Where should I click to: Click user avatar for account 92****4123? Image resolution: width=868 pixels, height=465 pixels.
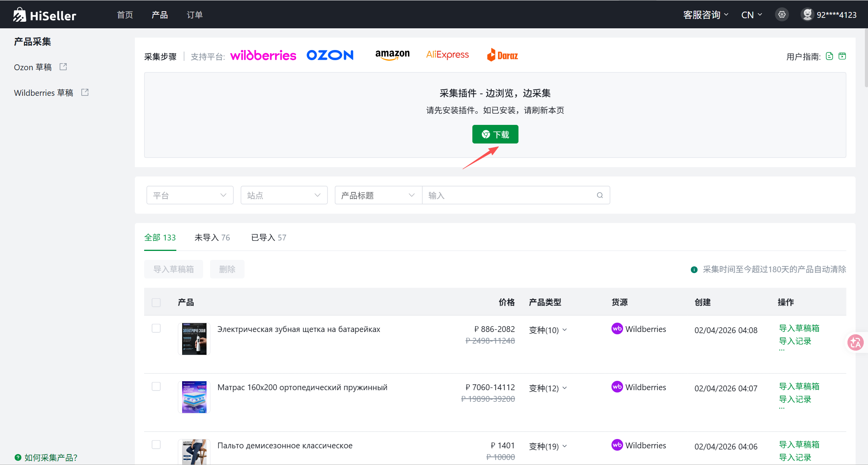807,15
